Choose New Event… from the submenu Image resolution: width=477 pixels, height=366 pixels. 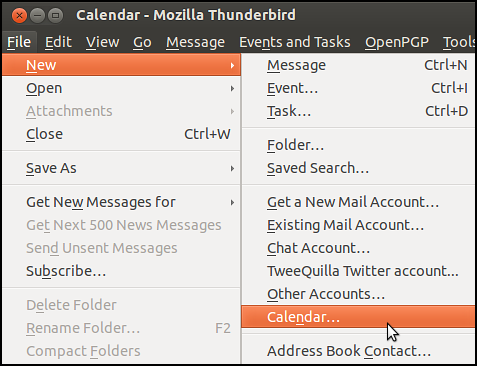coord(358,88)
